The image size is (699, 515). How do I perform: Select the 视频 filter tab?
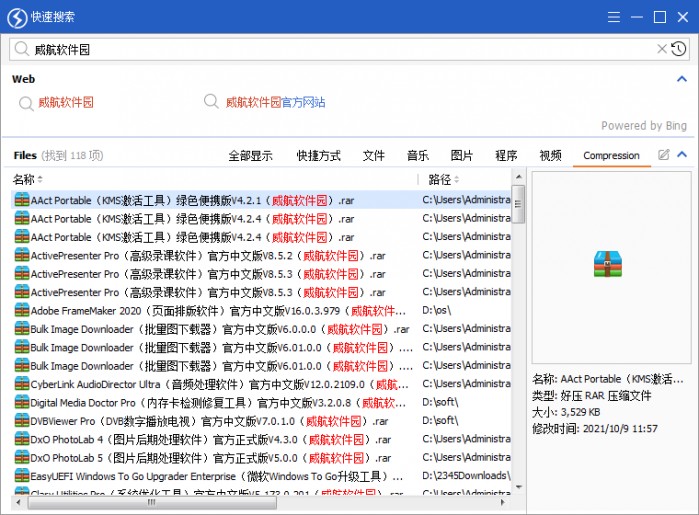[550, 156]
